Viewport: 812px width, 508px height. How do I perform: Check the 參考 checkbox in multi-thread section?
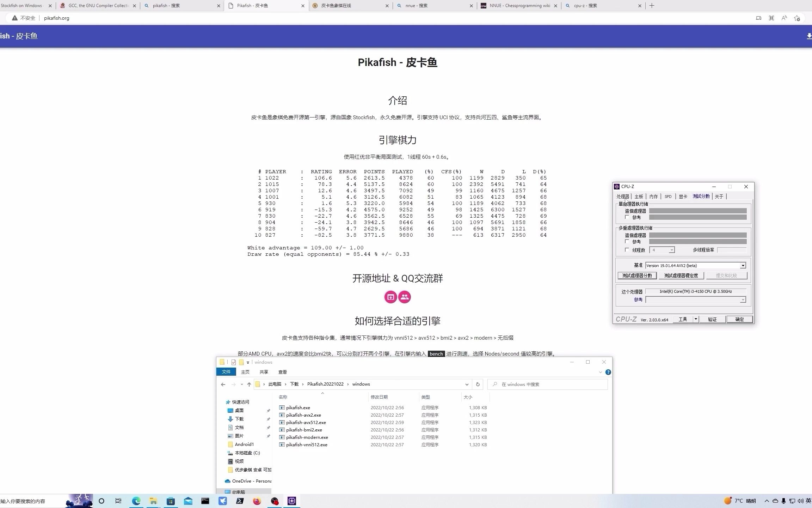[627, 242]
